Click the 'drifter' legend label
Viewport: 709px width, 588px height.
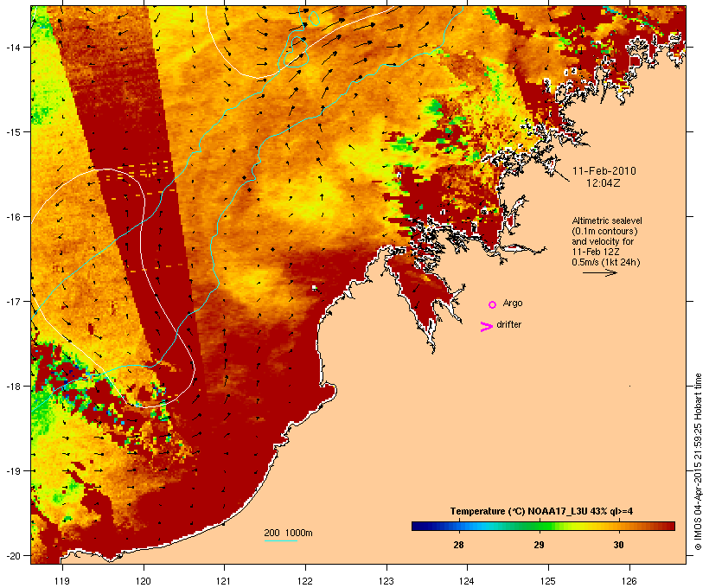click(508, 324)
